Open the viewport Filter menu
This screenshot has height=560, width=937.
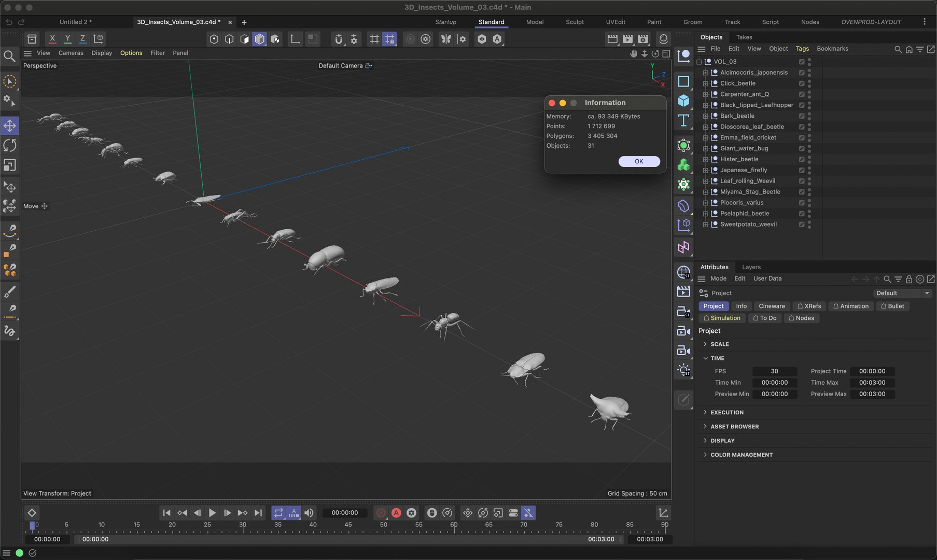(x=158, y=53)
